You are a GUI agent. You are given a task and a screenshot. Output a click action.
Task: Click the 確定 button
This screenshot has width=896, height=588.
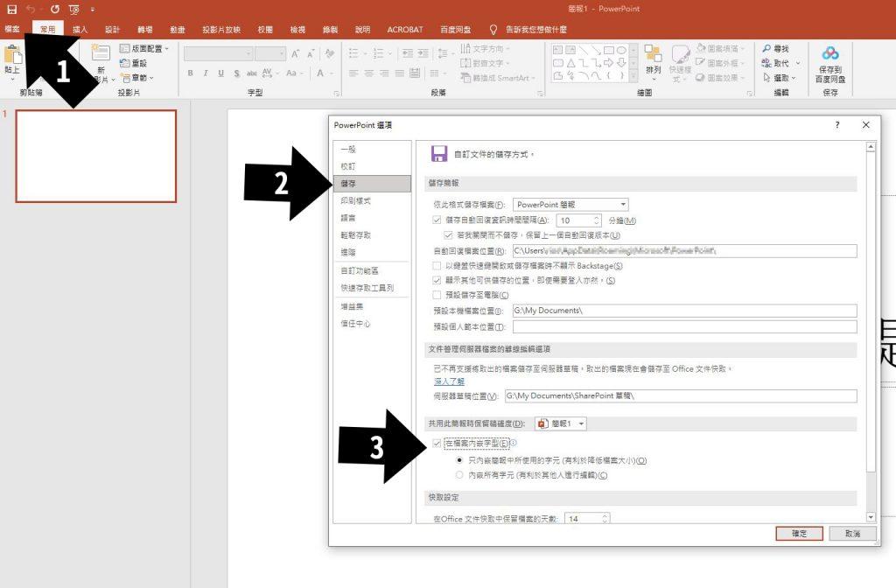pyautogui.click(x=798, y=533)
